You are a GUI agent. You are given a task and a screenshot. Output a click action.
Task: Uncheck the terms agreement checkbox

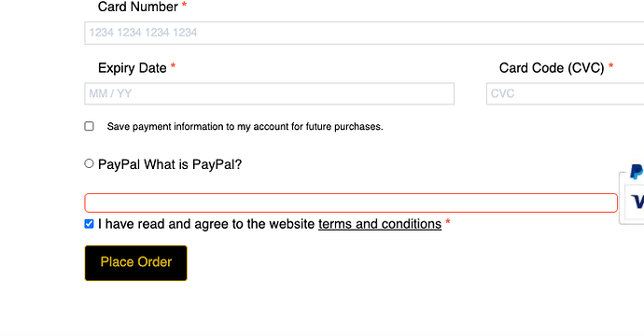click(x=89, y=224)
